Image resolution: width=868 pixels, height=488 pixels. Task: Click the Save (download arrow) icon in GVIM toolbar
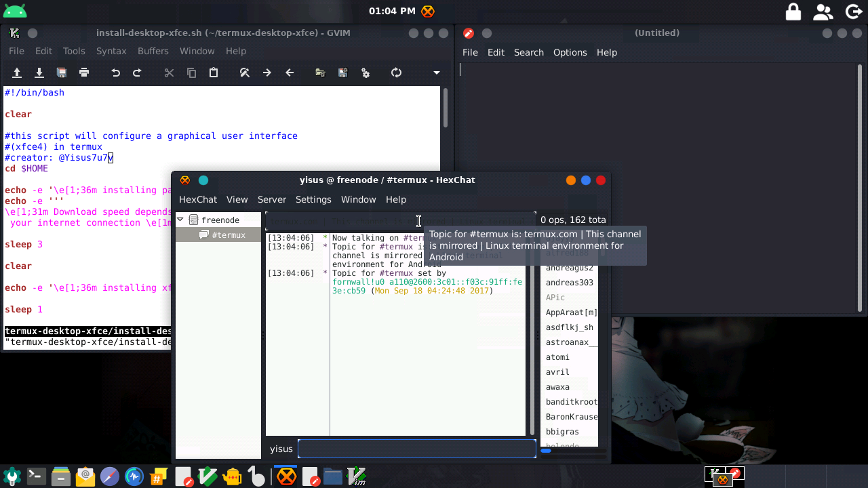[x=39, y=73]
